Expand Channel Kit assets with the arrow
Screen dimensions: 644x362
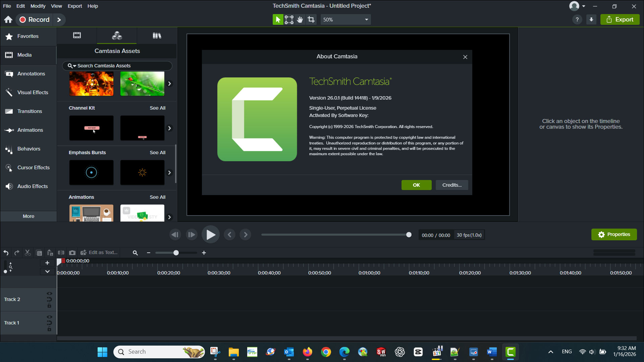(169, 128)
